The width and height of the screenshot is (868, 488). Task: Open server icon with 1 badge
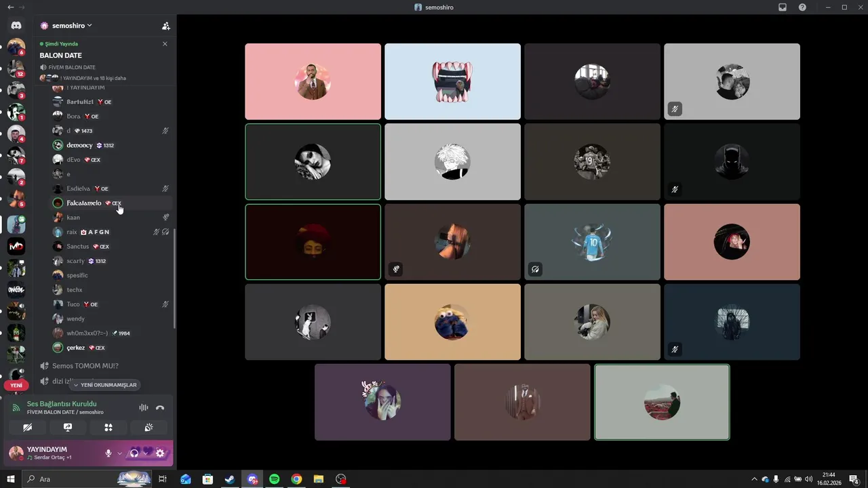pos(16,112)
